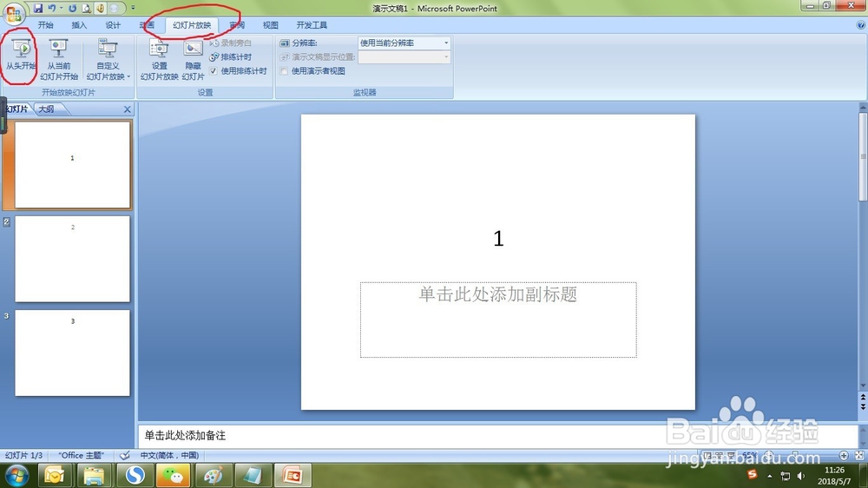Open 自定义幻灯片放映 dropdown
This screenshot has height=488, width=868.
coord(108,60)
